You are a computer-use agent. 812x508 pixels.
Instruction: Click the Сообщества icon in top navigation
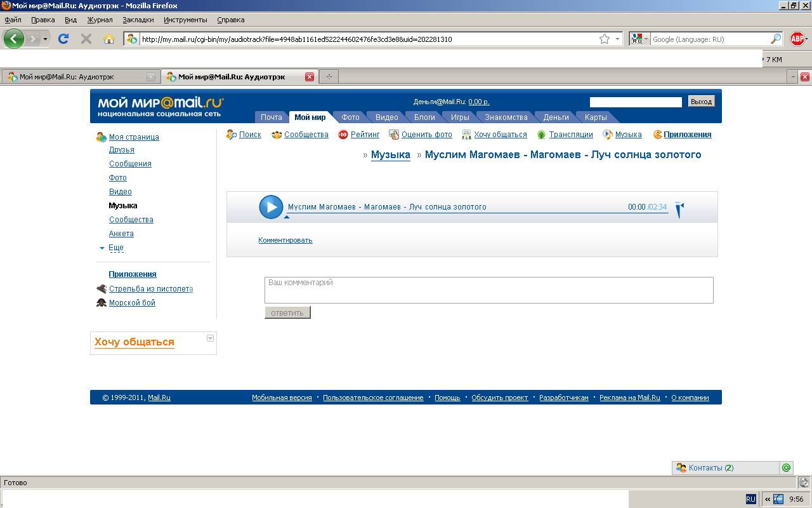point(277,135)
